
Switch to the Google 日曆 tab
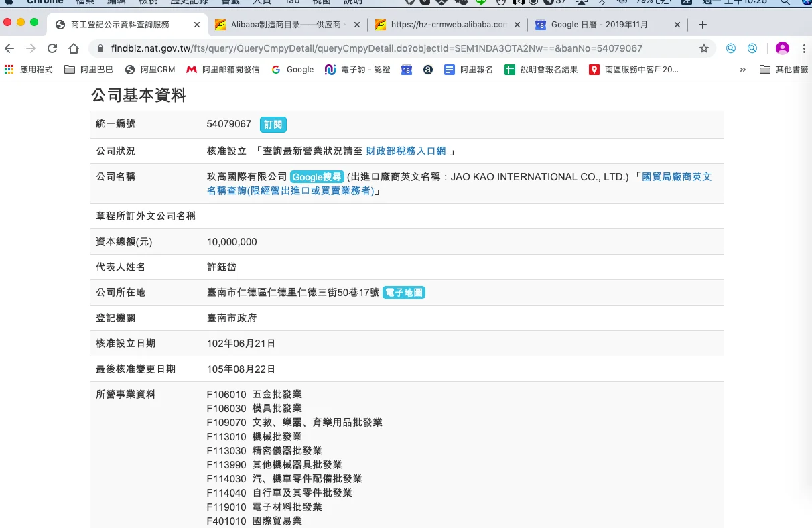(x=598, y=25)
